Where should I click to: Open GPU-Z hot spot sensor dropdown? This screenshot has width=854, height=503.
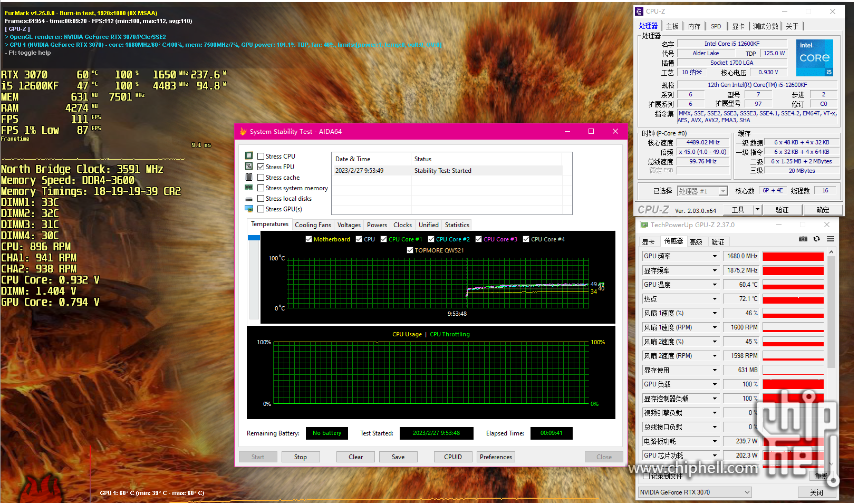pyautogui.click(x=715, y=299)
